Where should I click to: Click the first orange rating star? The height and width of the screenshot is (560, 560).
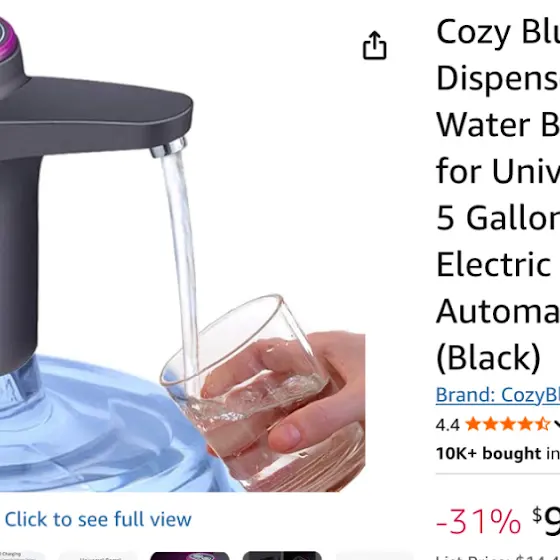(x=473, y=424)
